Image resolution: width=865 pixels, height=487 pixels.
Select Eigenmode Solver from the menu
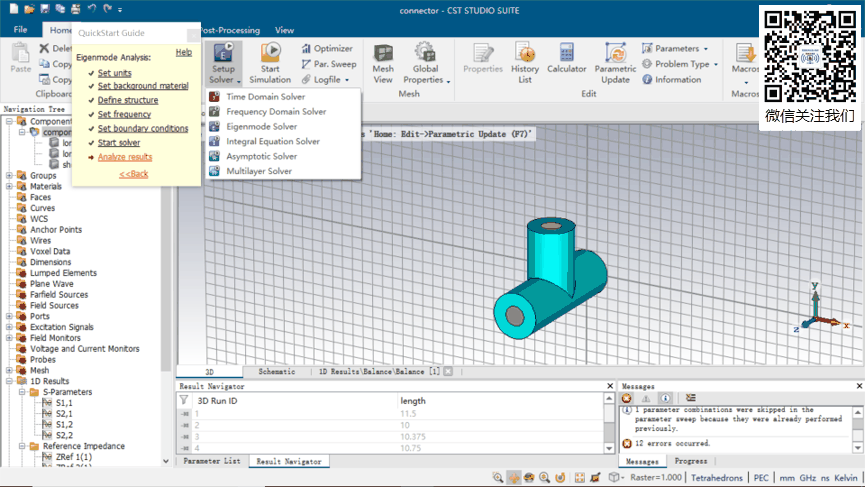261,127
